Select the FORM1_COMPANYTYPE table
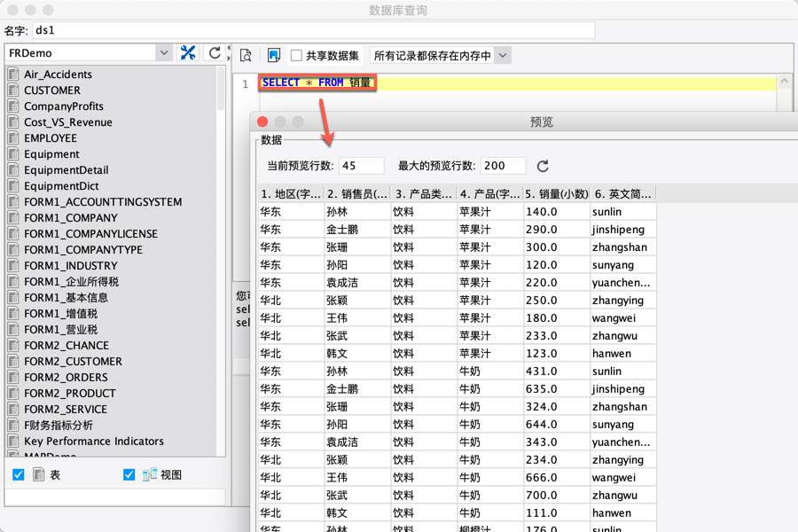 pos(83,249)
